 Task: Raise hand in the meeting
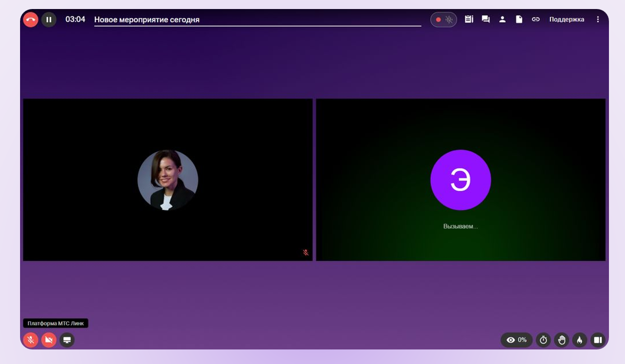[x=561, y=340]
